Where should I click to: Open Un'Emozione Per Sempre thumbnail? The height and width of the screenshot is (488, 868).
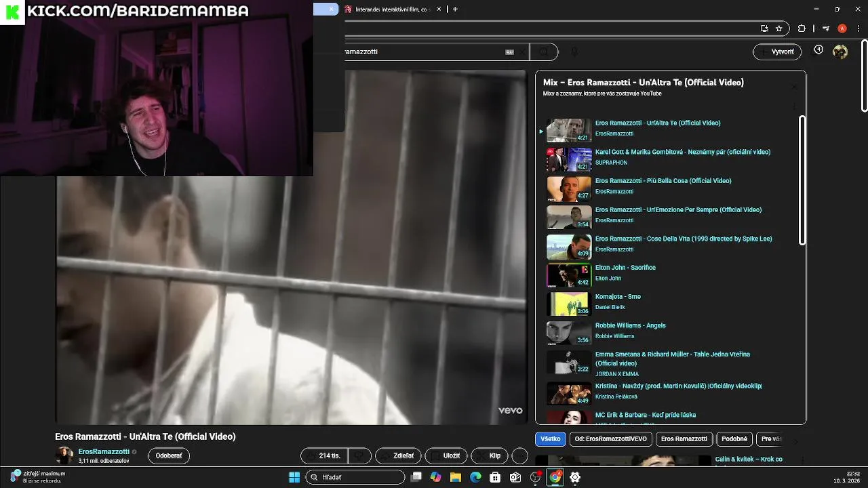click(569, 218)
